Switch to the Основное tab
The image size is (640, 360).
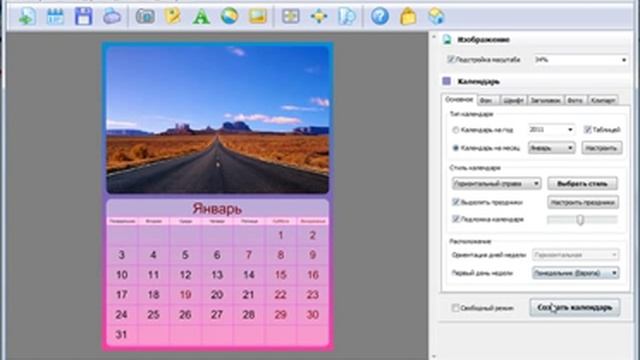point(459,99)
